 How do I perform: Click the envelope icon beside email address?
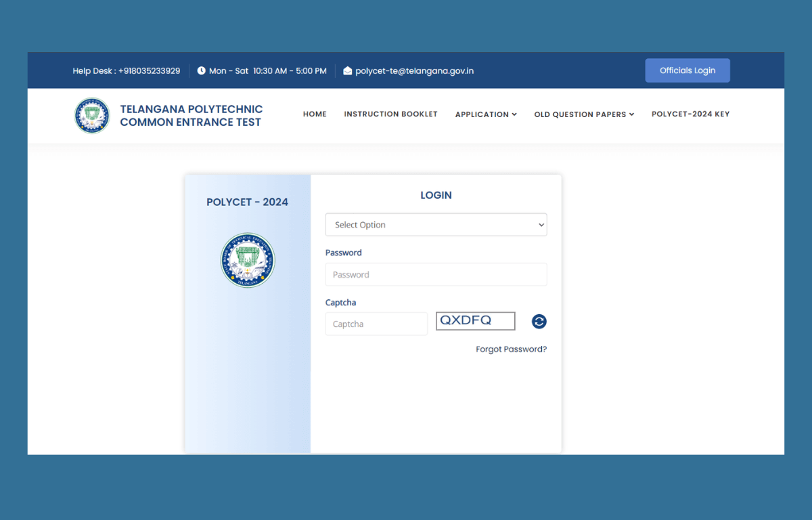coord(348,70)
